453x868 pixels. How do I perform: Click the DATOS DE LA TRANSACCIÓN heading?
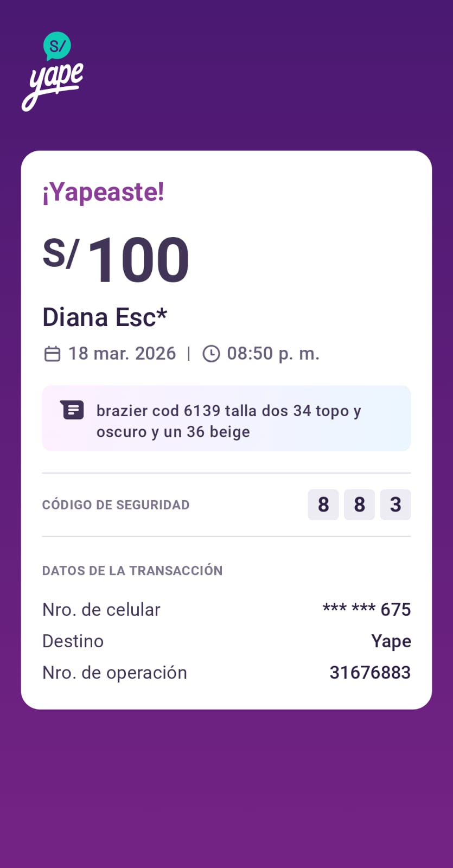tap(132, 571)
